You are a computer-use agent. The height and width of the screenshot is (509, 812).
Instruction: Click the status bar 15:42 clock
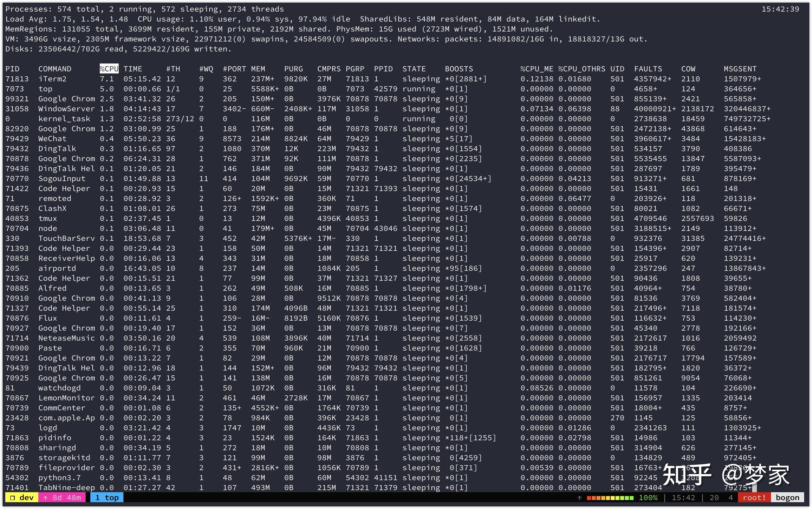[683, 497]
